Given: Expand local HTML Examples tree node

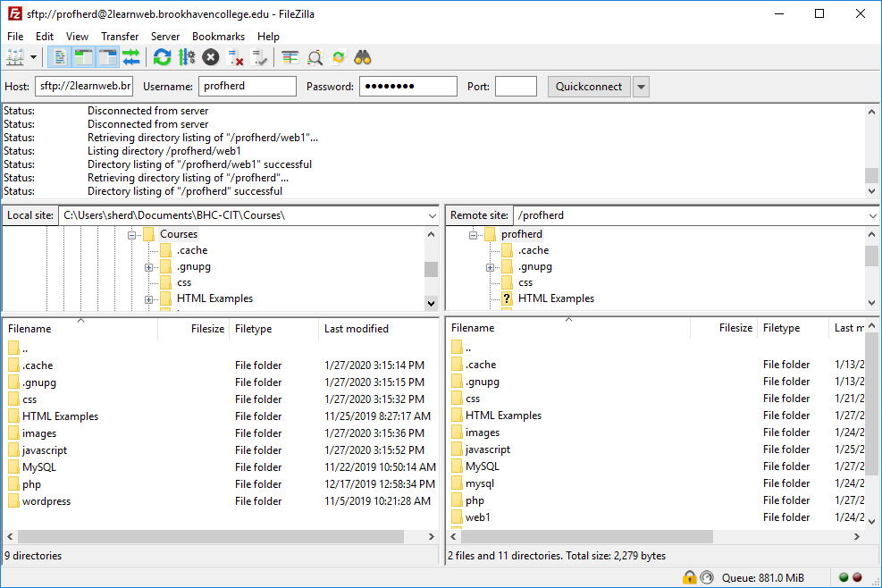Looking at the screenshot, I should tap(148, 300).
